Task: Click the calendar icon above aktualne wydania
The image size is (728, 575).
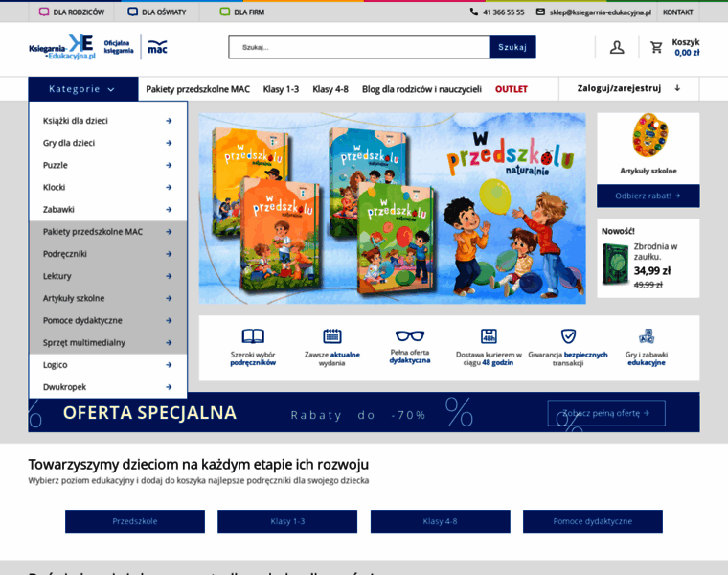Action: click(332, 335)
